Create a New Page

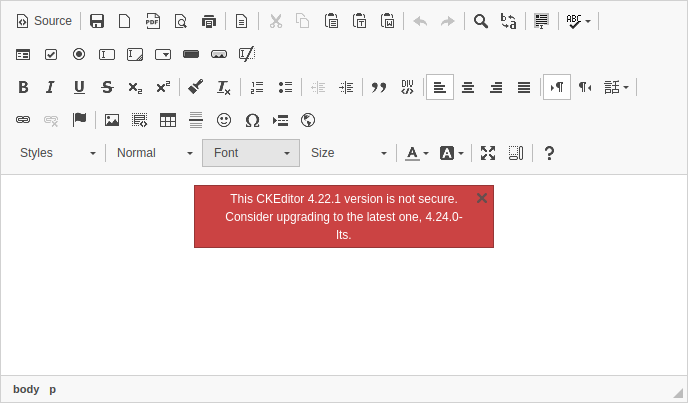(125, 21)
